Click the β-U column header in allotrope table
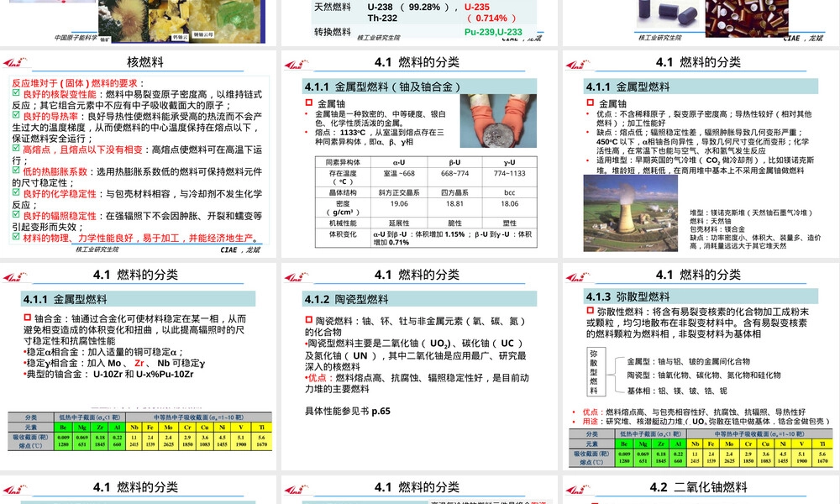Viewport: 840px width, 504px height. [x=454, y=162]
